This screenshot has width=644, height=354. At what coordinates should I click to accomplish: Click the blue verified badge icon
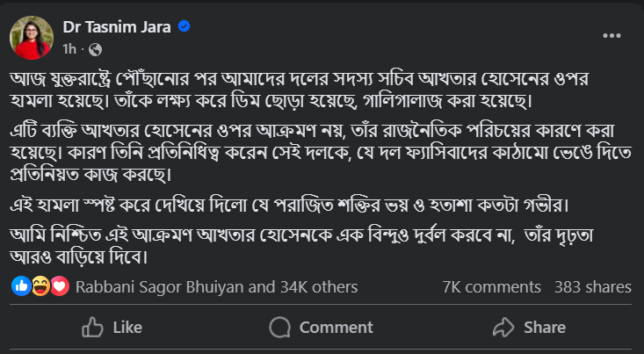(185, 27)
